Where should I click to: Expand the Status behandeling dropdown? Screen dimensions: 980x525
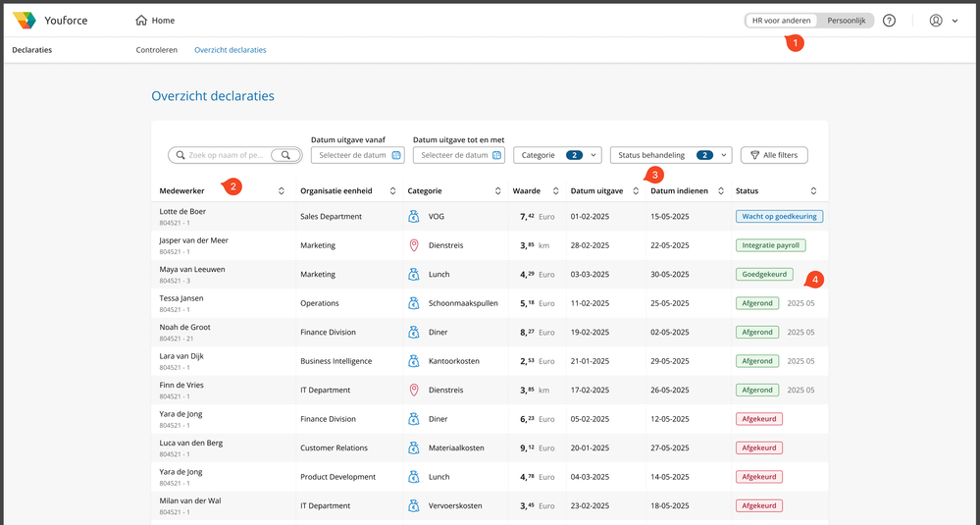pyautogui.click(x=671, y=155)
